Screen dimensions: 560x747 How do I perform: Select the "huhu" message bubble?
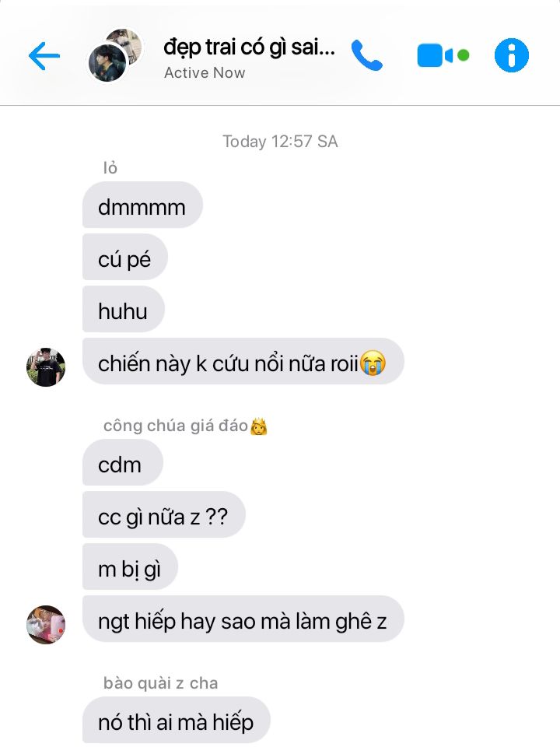point(124,309)
